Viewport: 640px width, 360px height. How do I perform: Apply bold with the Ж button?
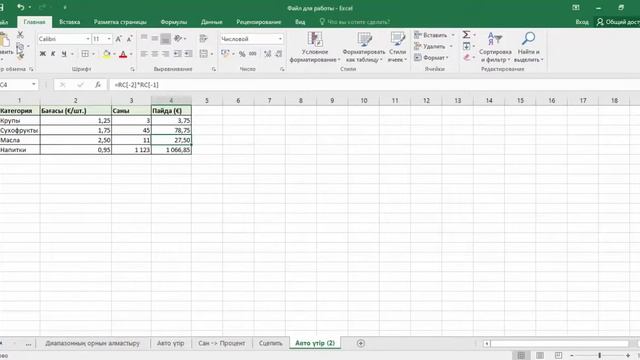pos(42,54)
